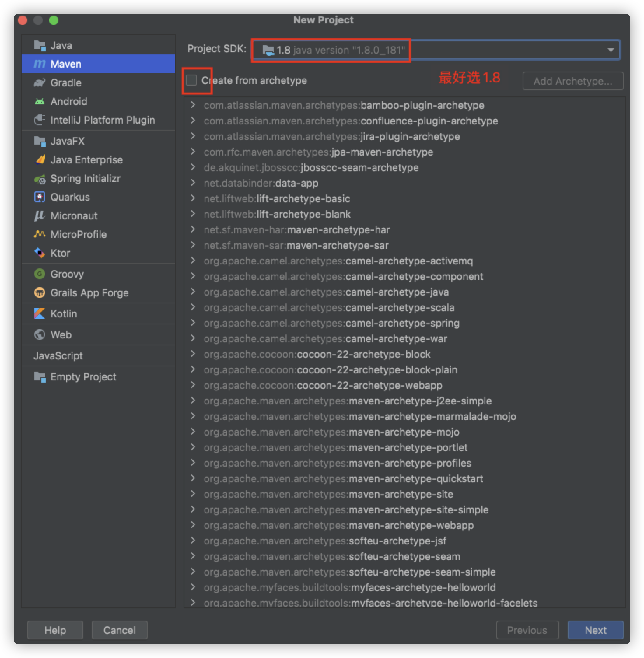Expand camel-archetype-activemq node
Screen dimensions: 644x658
(x=193, y=261)
